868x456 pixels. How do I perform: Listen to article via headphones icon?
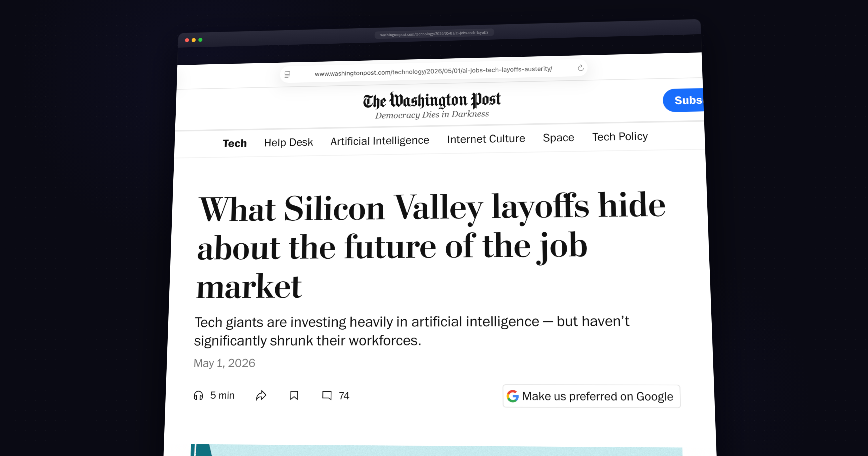(x=199, y=395)
